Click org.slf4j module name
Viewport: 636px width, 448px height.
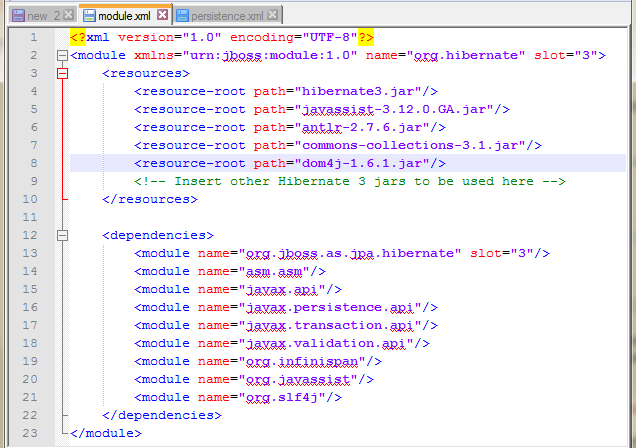282,397
